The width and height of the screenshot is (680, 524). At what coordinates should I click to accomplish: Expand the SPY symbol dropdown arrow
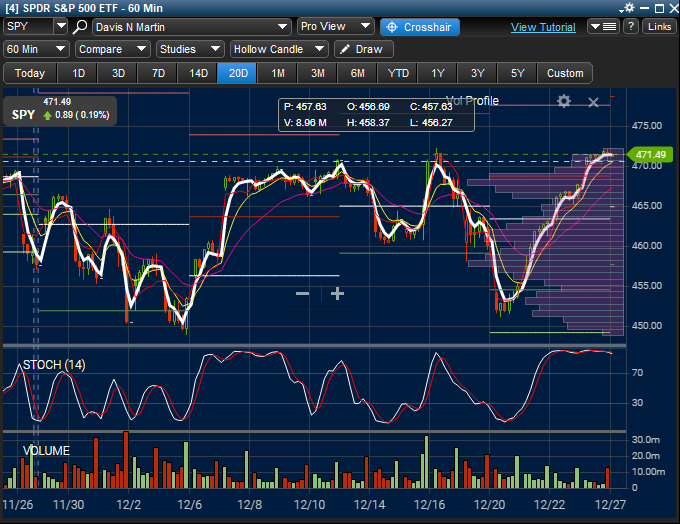pyautogui.click(x=61, y=26)
